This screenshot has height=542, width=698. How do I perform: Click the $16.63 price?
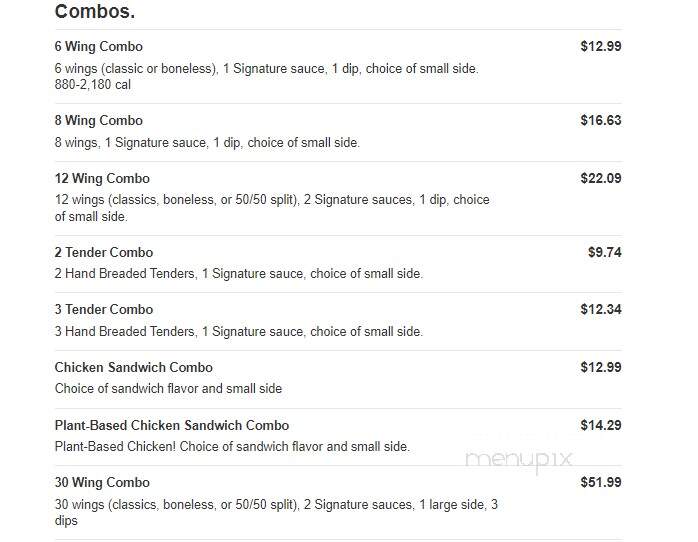(601, 120)
